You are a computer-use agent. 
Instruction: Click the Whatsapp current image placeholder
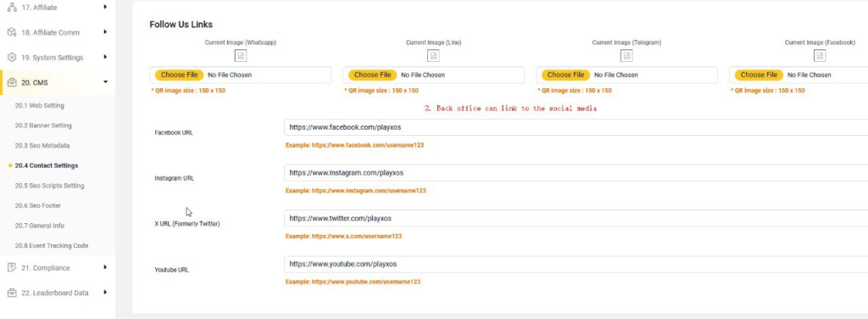point(240,55)
